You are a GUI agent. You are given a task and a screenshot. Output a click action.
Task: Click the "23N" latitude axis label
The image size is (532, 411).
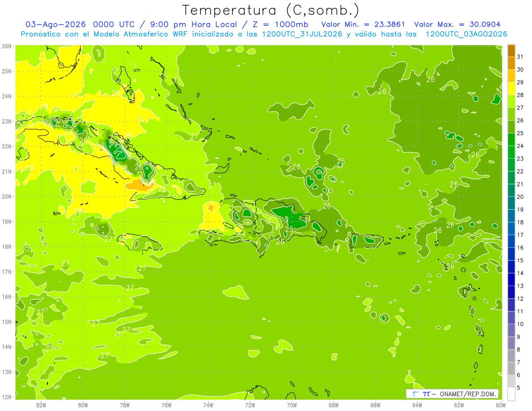7,121
